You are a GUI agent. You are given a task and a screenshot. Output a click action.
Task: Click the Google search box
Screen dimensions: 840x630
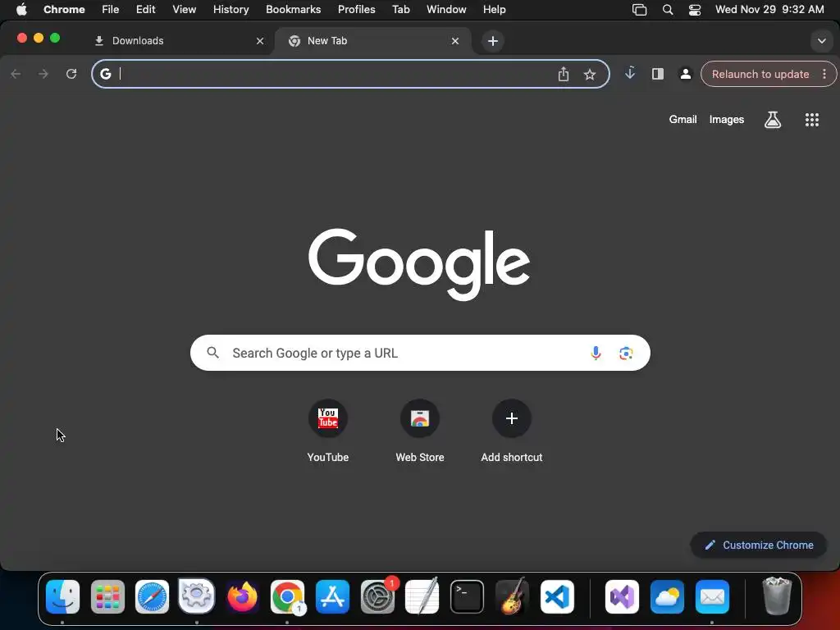point(420,353)
